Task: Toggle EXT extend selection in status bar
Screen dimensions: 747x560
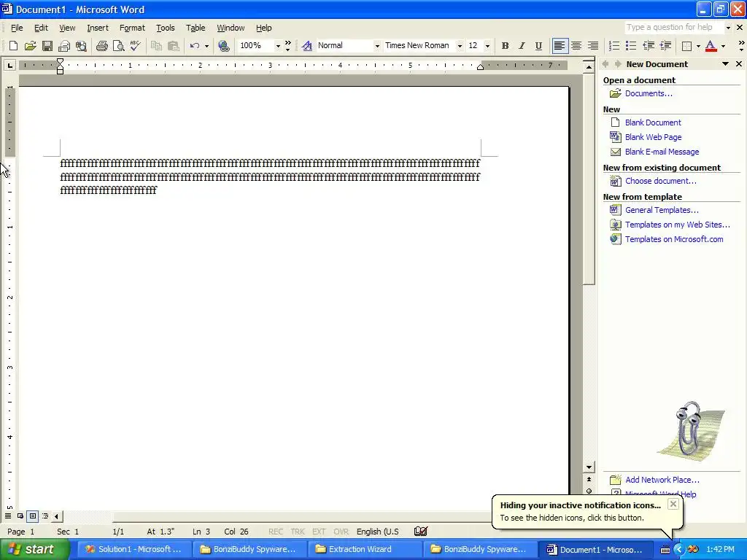Action: (x=319, y=532)
